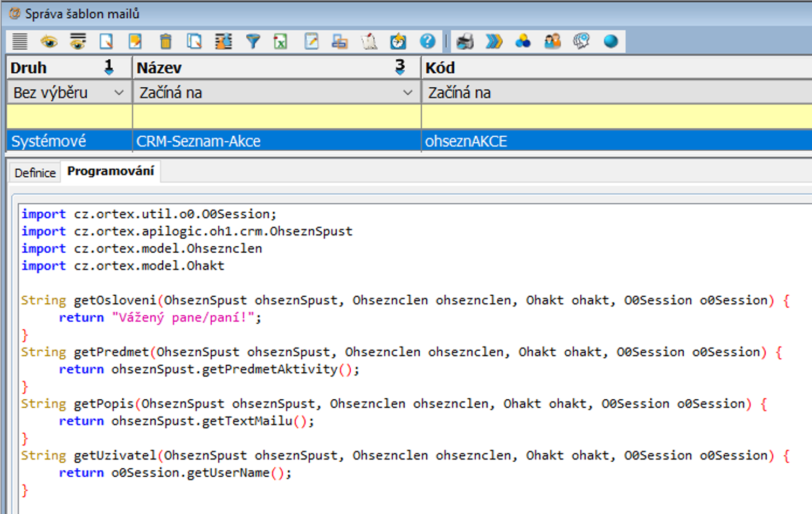Select the Programování tab

click(x=110, y=171)
